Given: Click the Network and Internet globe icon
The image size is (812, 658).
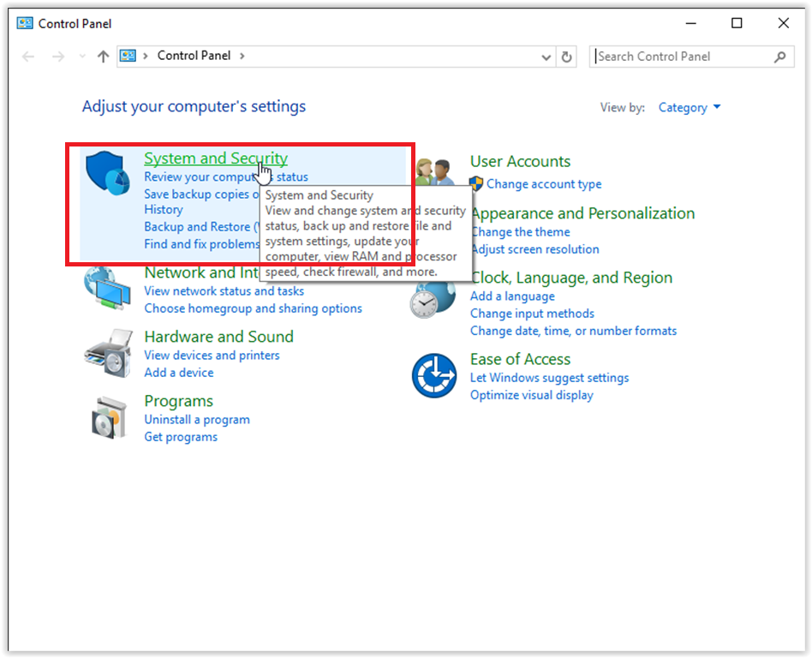Looking at the screenshot, I should tap(107, 288).
